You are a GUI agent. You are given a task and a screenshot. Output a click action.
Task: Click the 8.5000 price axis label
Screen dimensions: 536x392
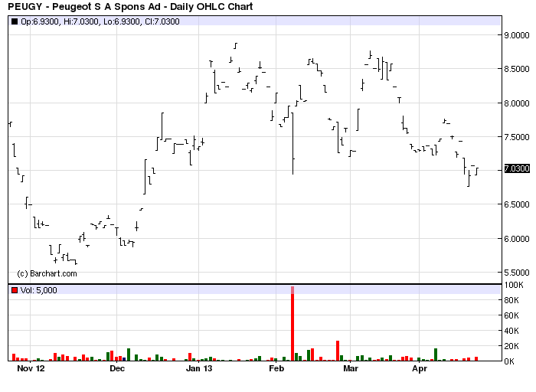coord(517,69)
